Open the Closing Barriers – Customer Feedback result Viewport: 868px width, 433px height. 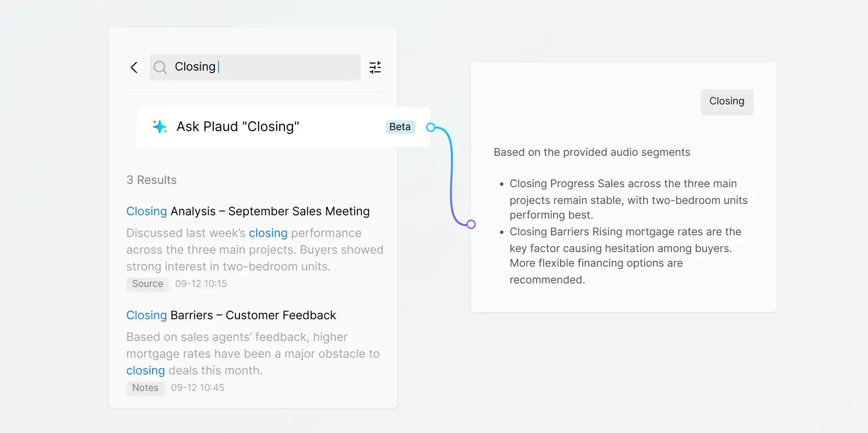coord(231,315)
